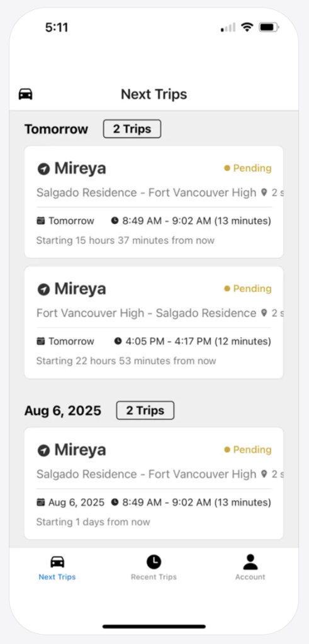
Task: Open trip starting 22 hours 53 minutes from now
Action: click(154, 323)
